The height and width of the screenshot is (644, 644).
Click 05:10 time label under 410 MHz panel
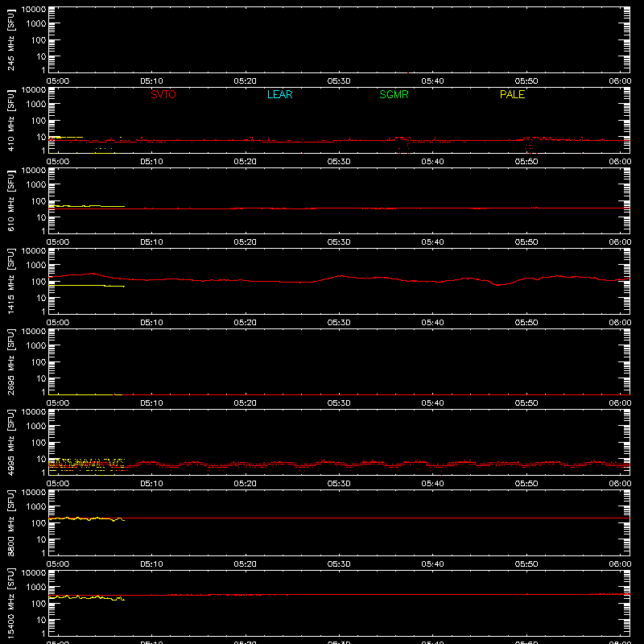pos(151,162)
